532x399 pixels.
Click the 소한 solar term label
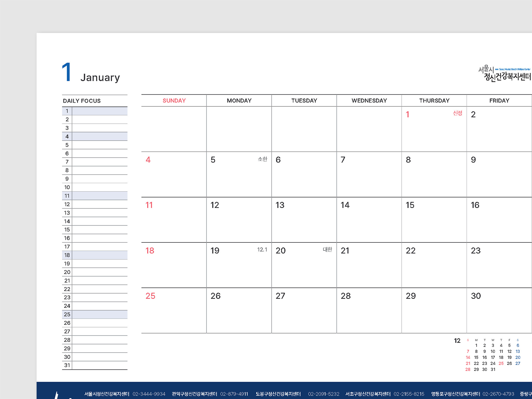tap(262, 159)
